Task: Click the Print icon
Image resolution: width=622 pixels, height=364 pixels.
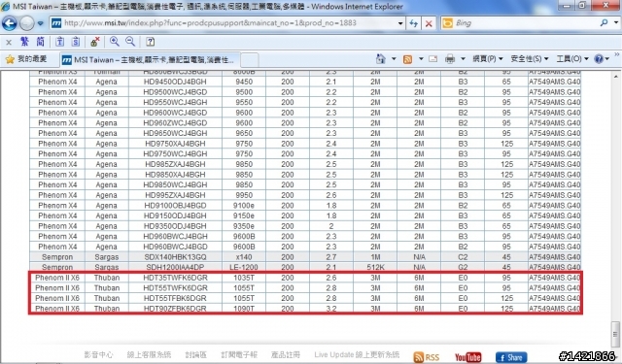Action: point(450,59)
